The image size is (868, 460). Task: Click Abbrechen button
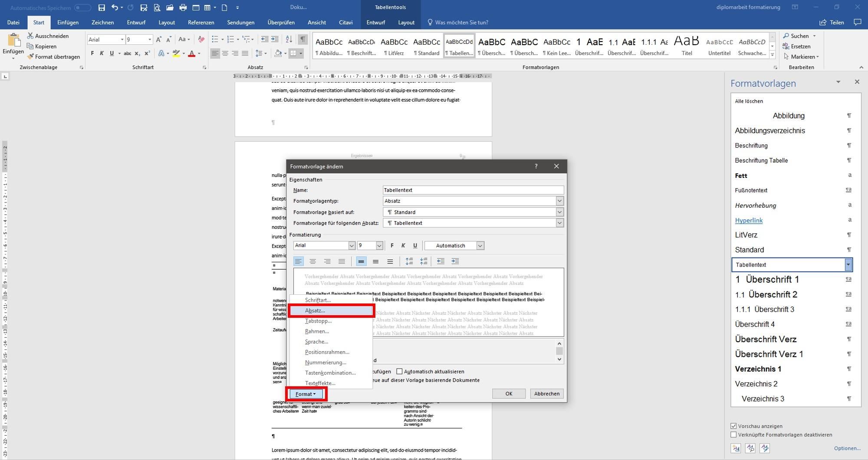(546, 394)
